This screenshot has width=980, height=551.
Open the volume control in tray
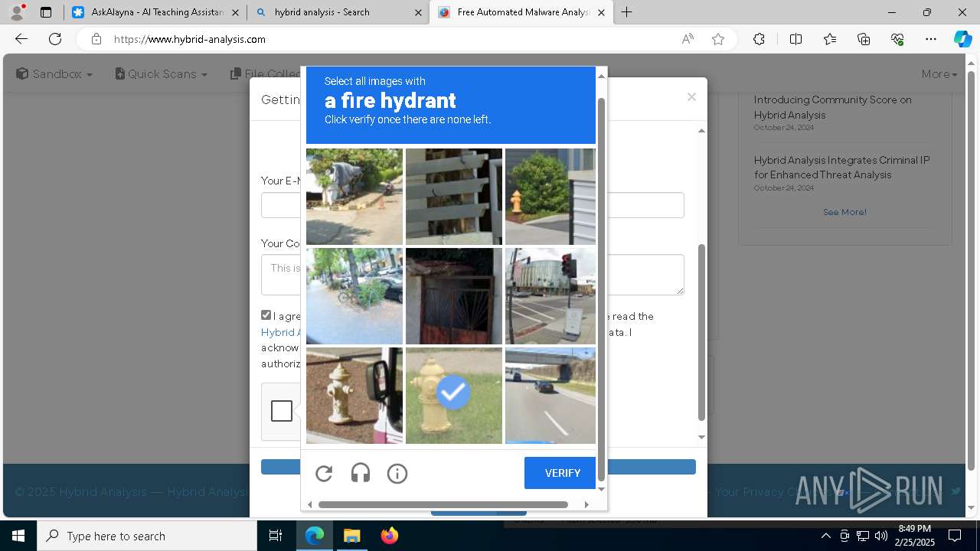(x=880, y=536)
